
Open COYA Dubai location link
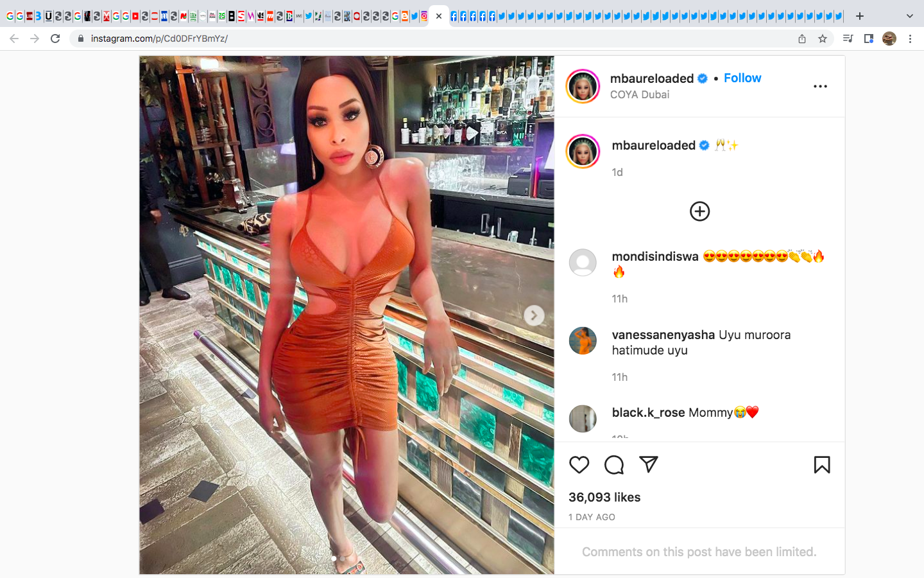click(x=639, y=94)
